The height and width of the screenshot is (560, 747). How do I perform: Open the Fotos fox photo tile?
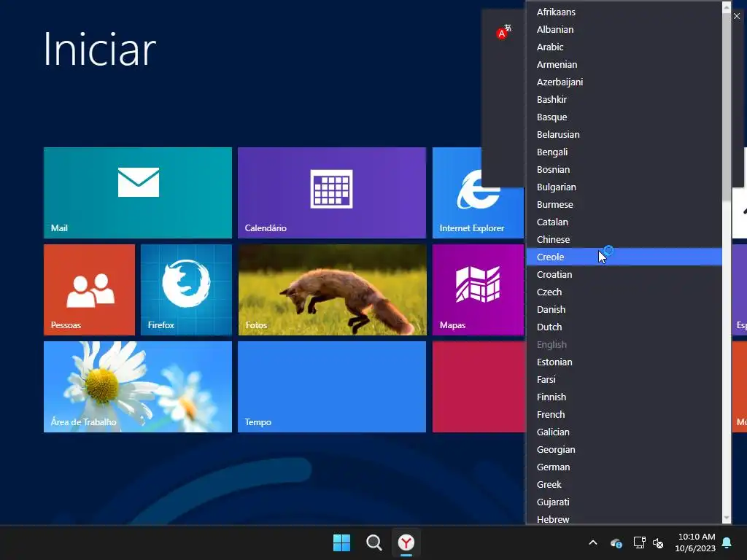(x=332, y=290)
